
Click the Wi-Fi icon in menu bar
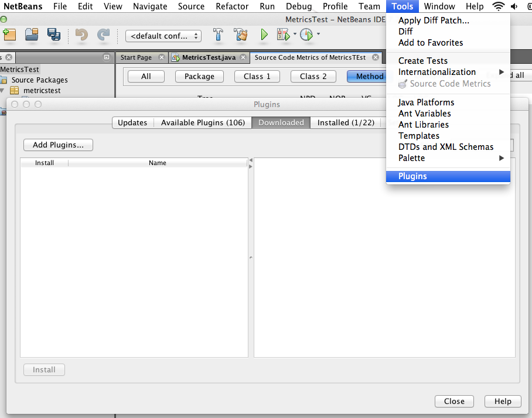tap(498, 6)
